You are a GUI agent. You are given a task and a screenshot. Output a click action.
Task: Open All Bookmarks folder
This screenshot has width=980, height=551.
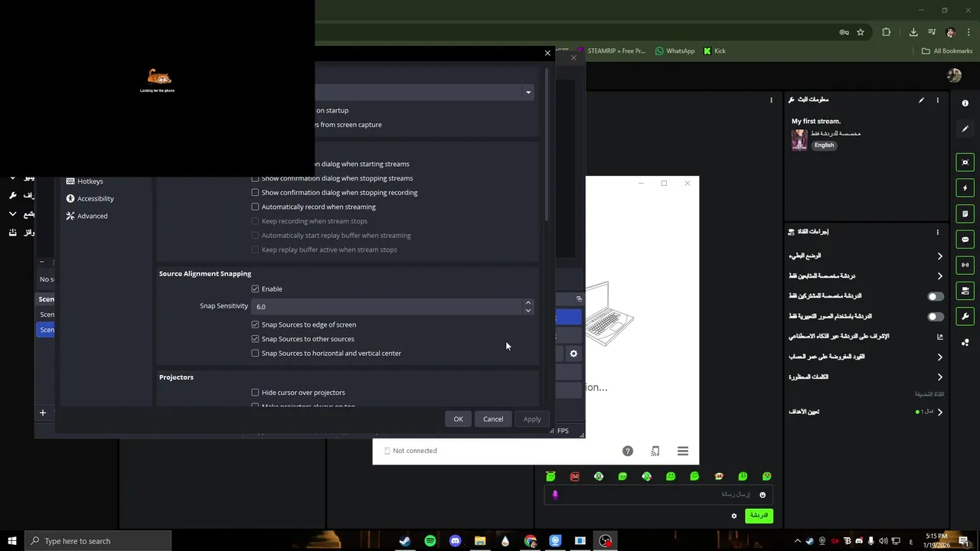click(947, 51)
